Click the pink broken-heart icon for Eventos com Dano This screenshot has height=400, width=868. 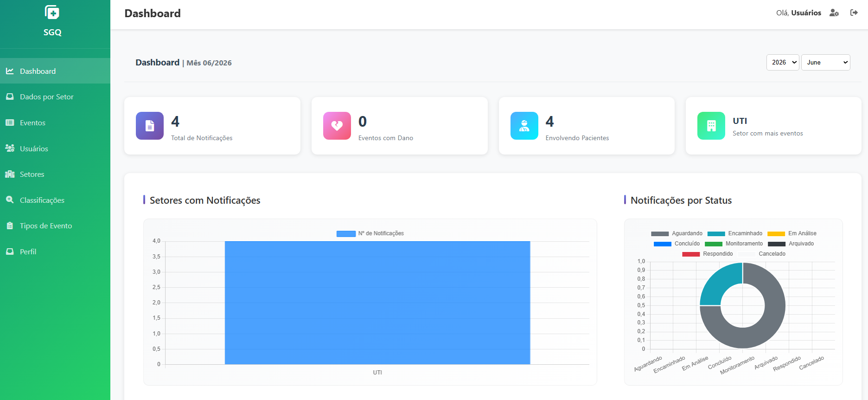pyautogui.click(x=337, y=126)
